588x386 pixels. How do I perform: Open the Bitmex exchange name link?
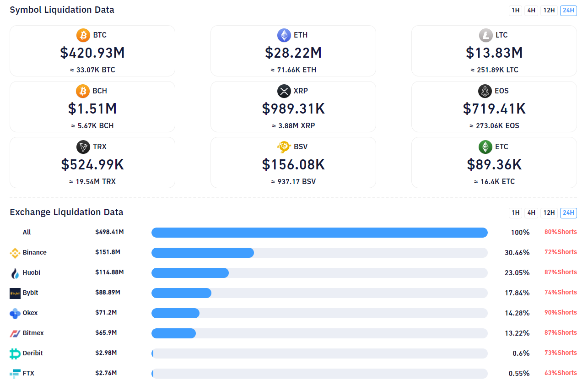[33, 333]
